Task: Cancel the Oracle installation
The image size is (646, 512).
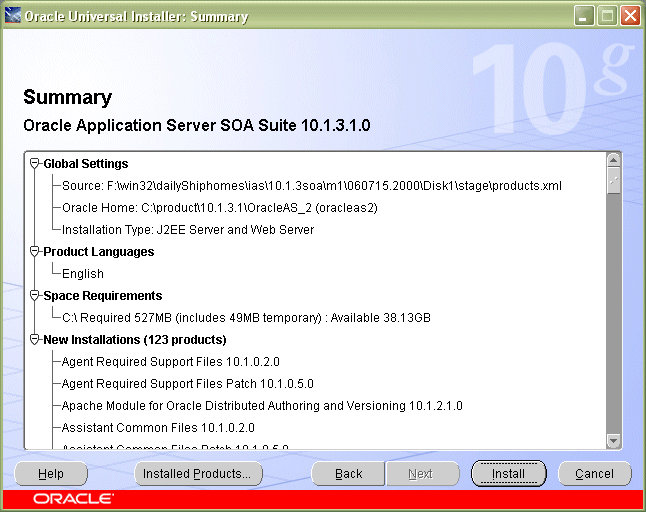Action: [x=595, y=474]
